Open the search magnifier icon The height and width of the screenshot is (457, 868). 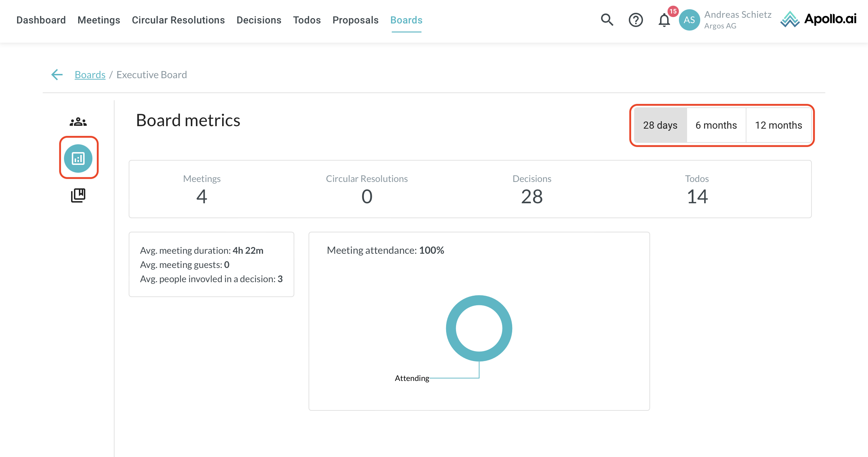pyautogui.click(x=607, y=20)
